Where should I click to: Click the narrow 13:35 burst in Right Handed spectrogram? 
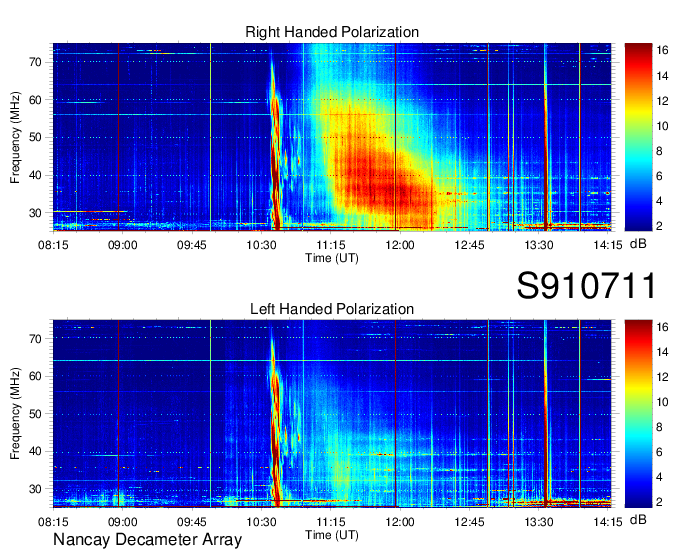(546, 139)
